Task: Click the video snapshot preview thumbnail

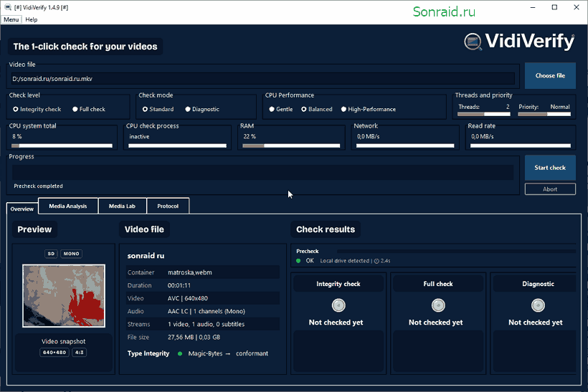Action: pyautogui.click(x=63, y=296)
